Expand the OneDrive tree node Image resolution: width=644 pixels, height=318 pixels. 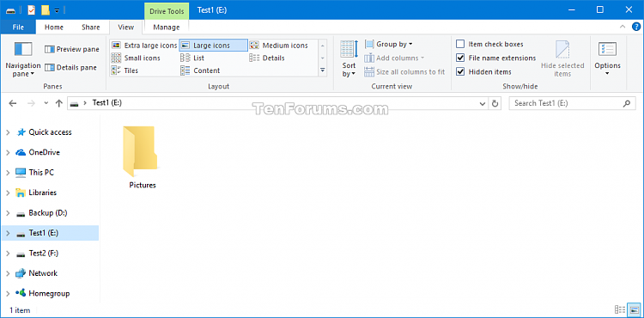point(8,152)
